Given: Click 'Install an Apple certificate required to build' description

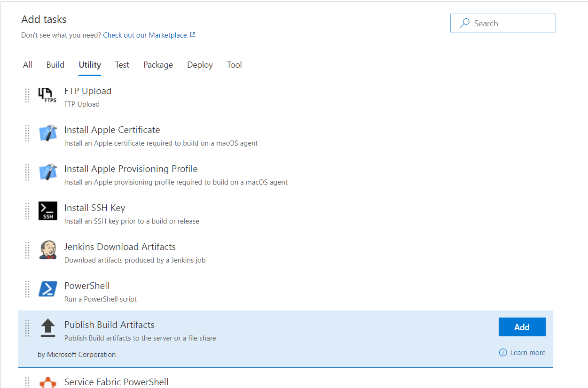Looking at the screenshot, I should (161, 143).
